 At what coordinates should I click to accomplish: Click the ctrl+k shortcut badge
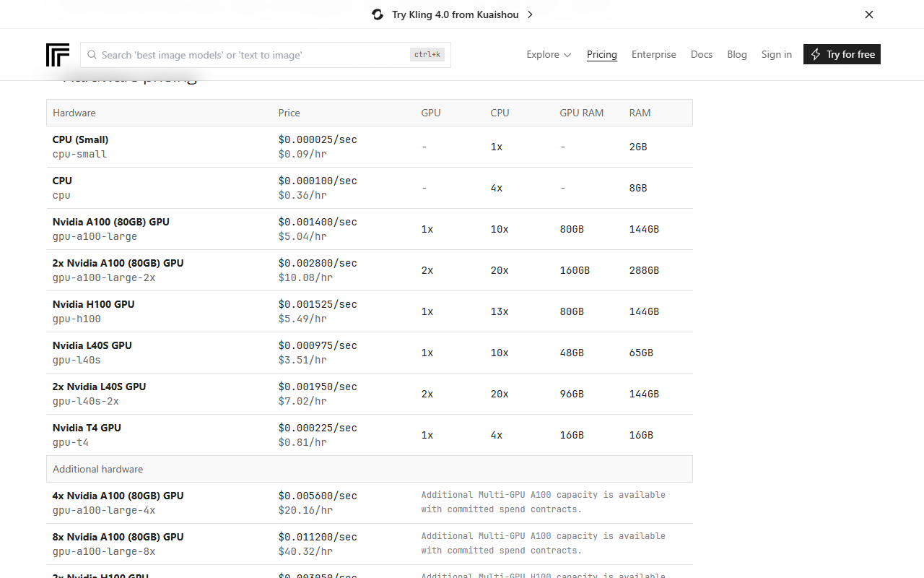(428, 55)
